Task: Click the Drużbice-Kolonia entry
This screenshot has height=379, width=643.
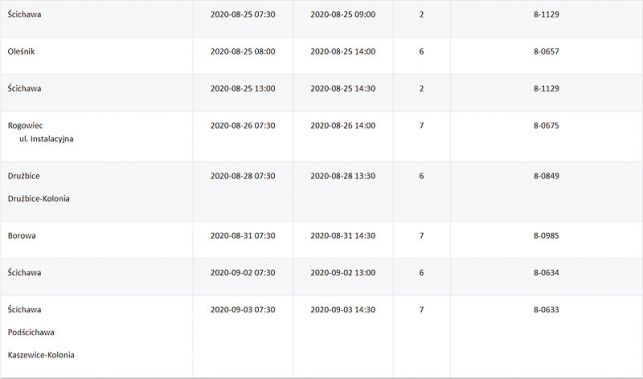Action: (39, 199)
